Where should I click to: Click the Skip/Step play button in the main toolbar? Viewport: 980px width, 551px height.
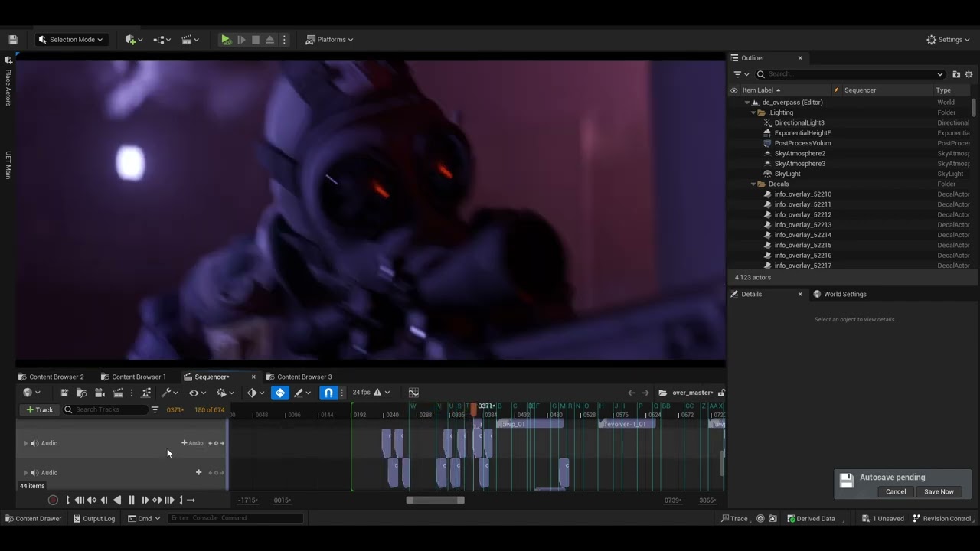tap(241, 40)
